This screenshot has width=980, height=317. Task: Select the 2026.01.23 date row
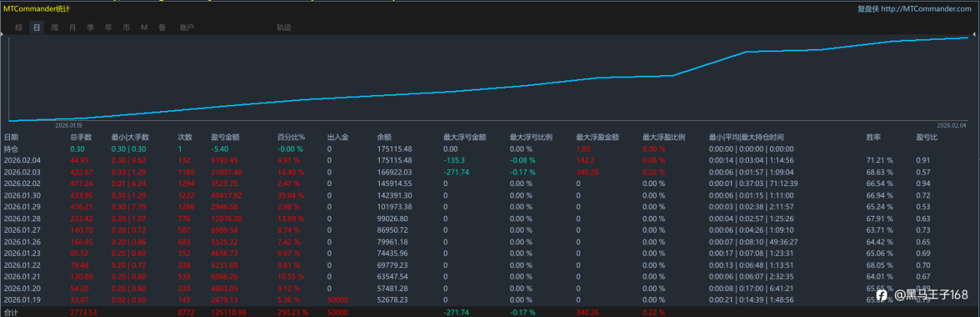pyautogui.click(x=490, y=254)
